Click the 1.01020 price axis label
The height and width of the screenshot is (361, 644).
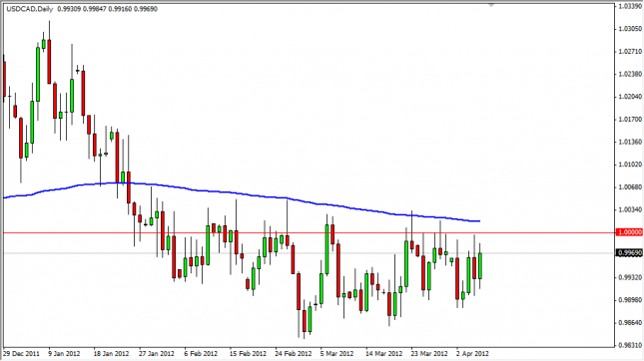pos(630,165)
